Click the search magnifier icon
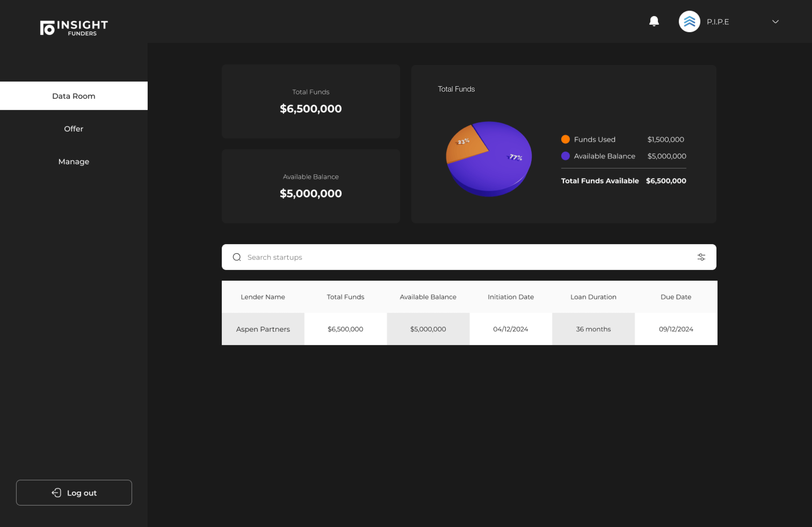The image size is (812, 527). pos(237,257)
